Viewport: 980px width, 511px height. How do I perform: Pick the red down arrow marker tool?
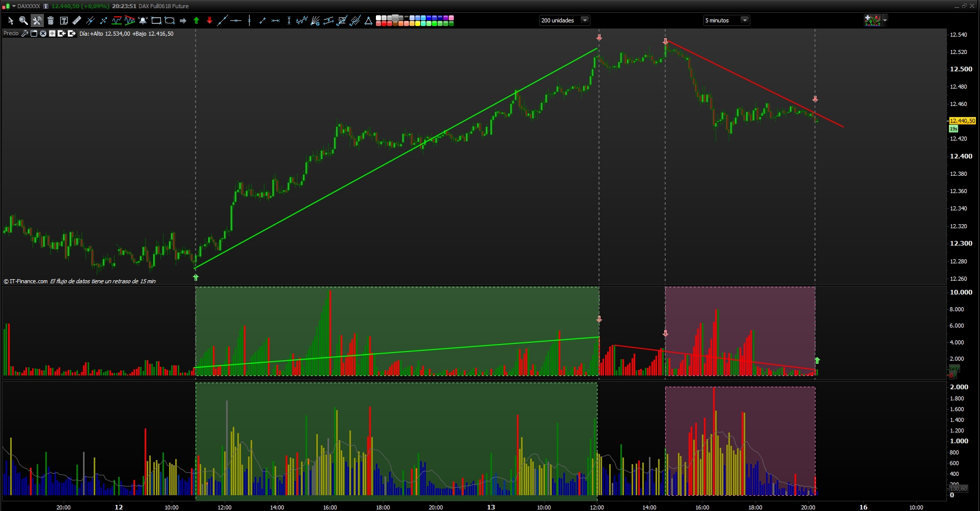(x=209, y=20)
